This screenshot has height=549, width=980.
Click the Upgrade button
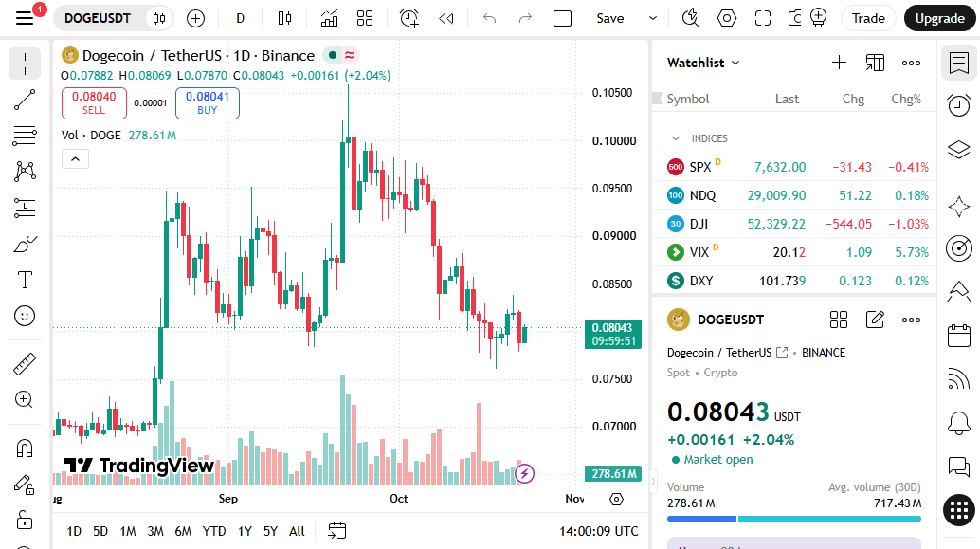coord(939,18)
